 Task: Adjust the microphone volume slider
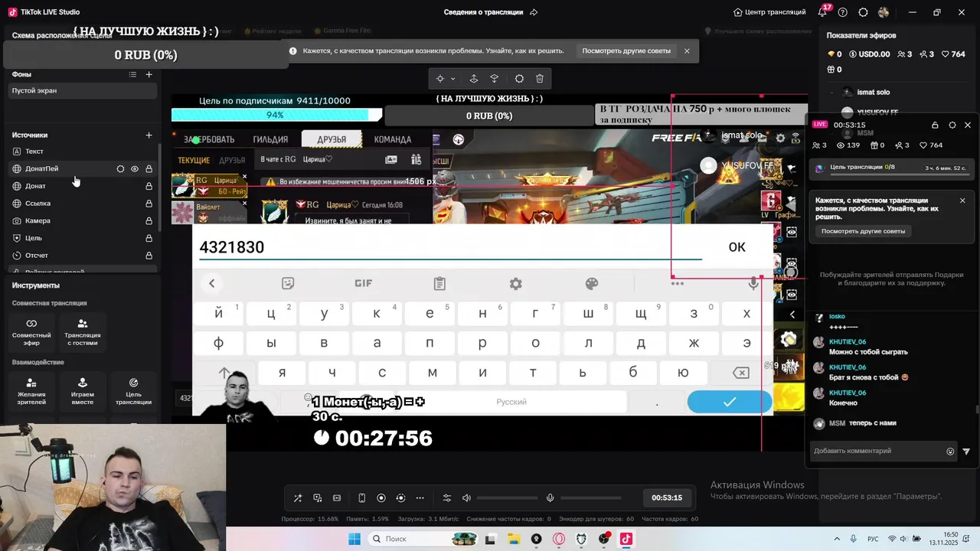[590, 498]
